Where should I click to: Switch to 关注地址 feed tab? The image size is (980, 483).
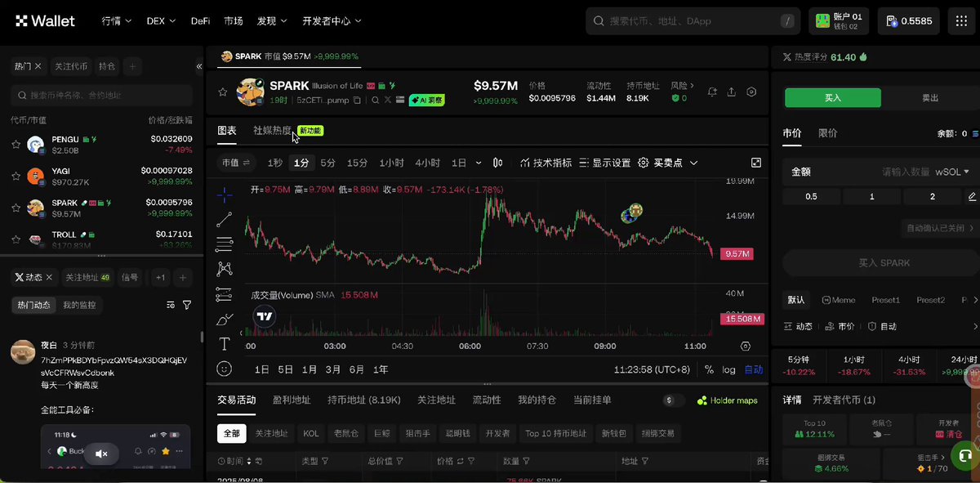pos(87,278)
